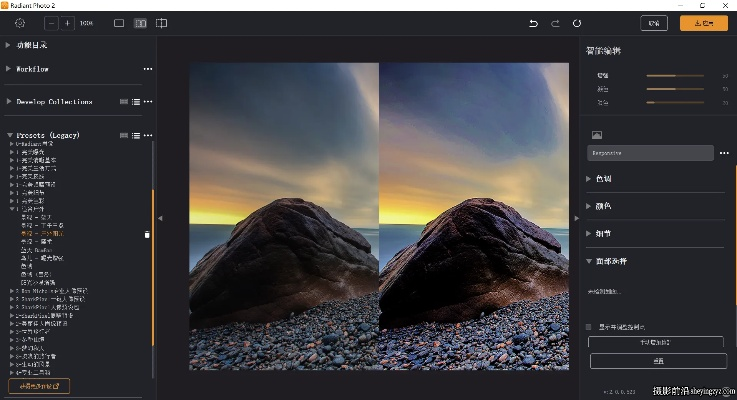Tick the checkbox above the bottom buttons

pos(588,326)
